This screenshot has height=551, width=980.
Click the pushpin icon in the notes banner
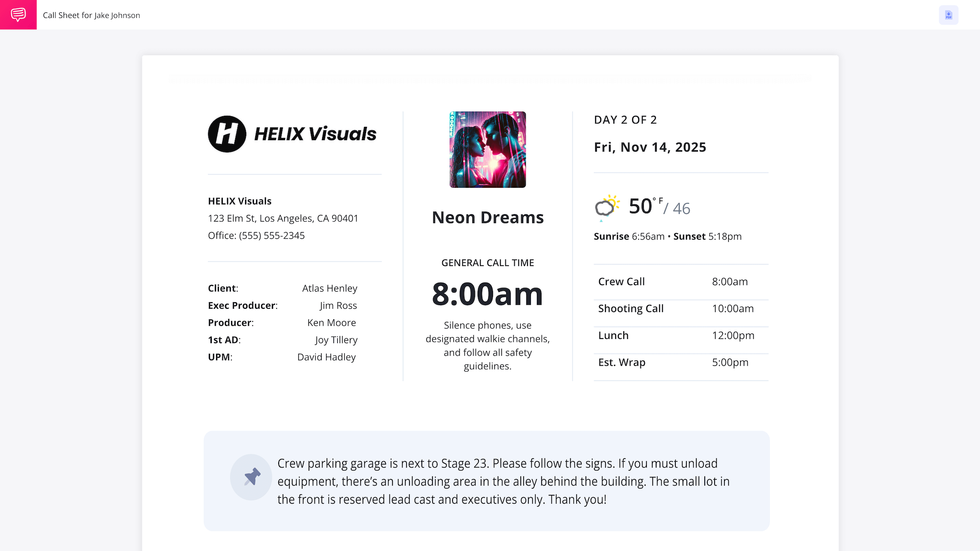click(251, 477)
